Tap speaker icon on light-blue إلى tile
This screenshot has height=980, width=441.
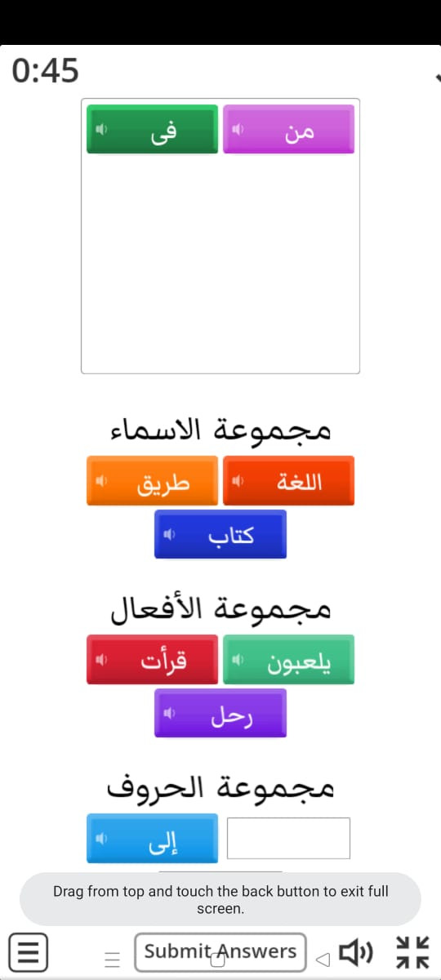point(100,838)
